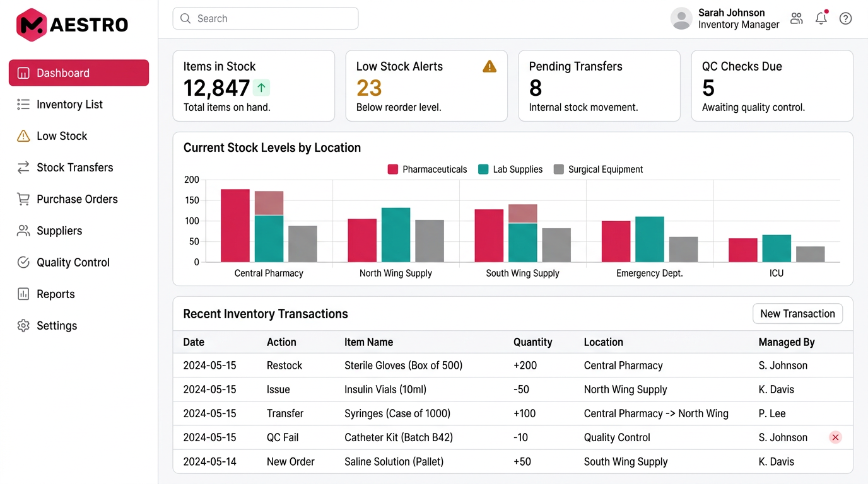Viewport: 868px width, 484px height.
Task: Click the Date column header
Action: [194, 342]
